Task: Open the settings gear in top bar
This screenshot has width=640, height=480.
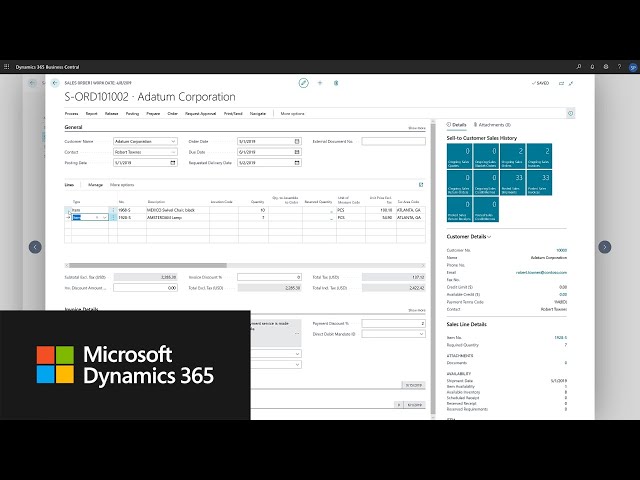Action: click(x=606, y=67)
